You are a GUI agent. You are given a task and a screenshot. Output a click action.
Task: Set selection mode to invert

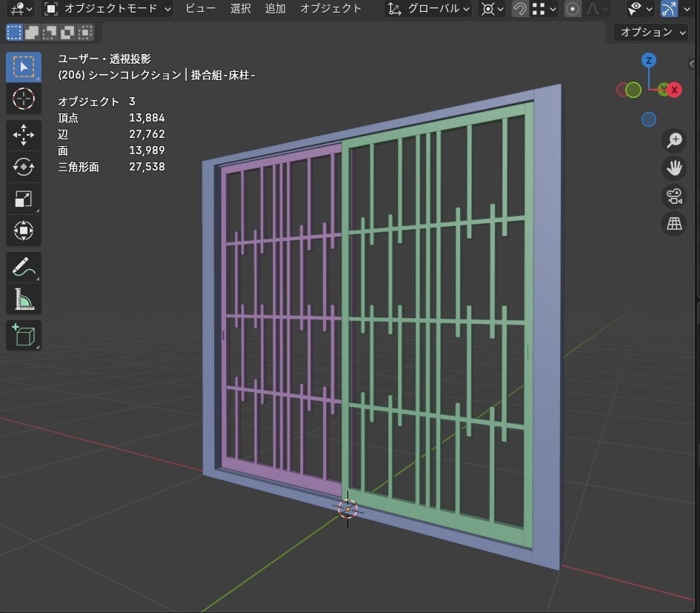67,32
